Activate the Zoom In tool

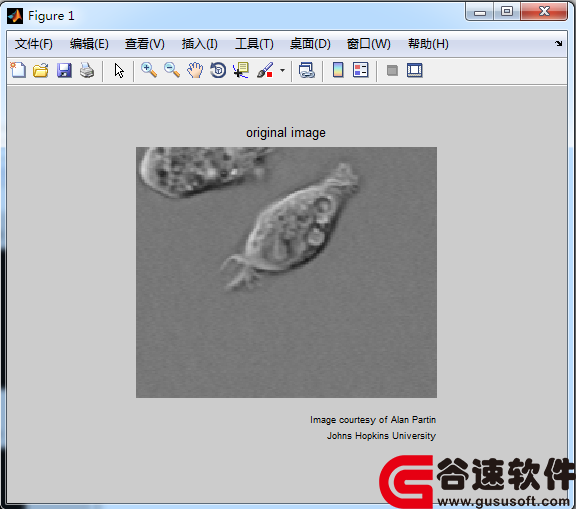(x=149, y=70)
